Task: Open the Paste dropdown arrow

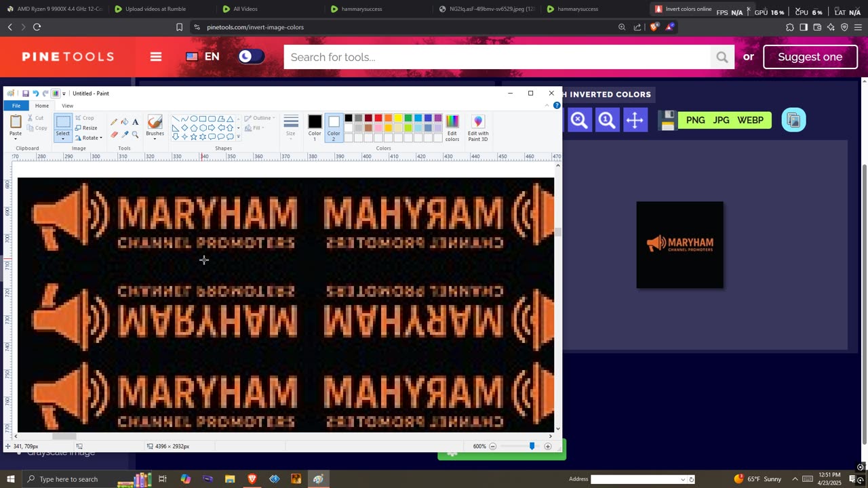Action: tap(16, 138)
